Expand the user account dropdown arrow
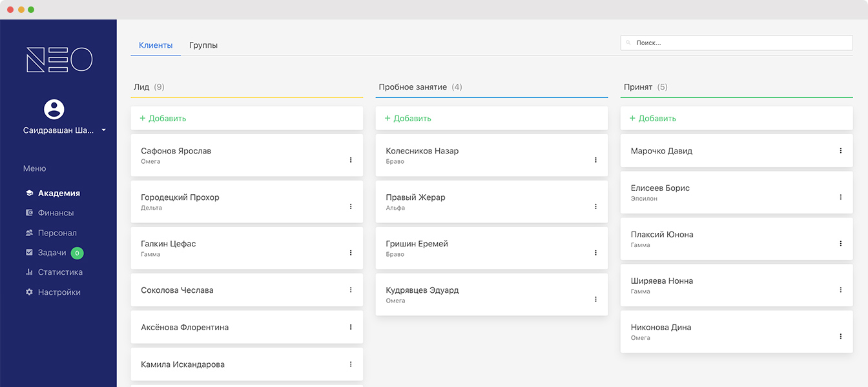Screen dimensions: 868x387 [x=103, y=130]
